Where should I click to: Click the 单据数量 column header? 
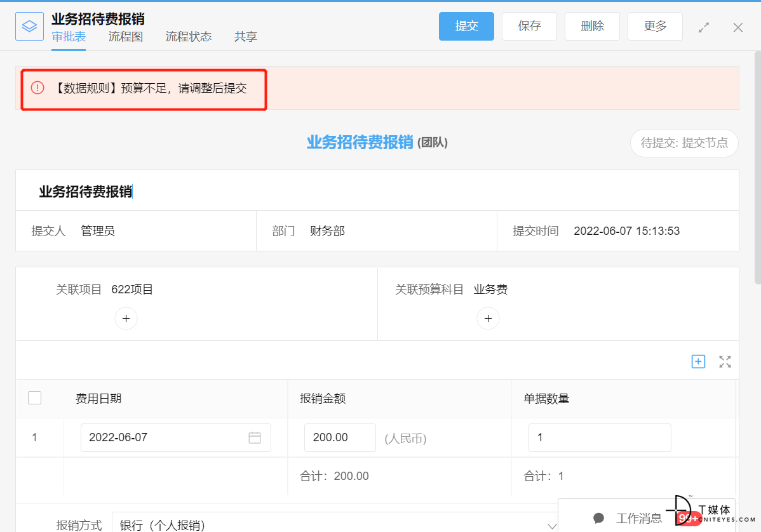pyautogui.click(x=546, y=399)
